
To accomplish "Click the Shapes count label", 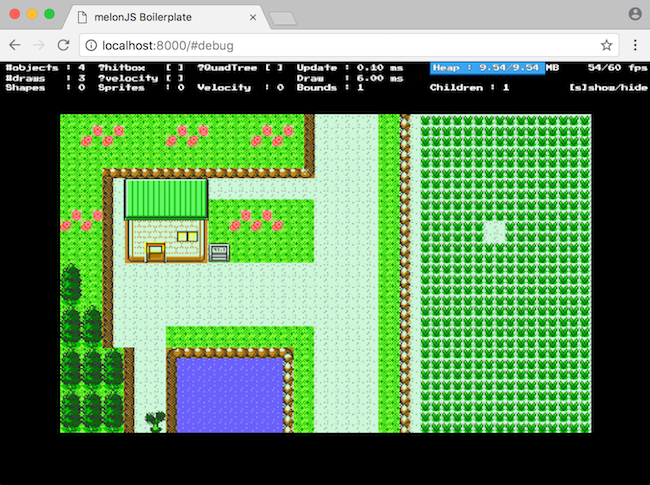I will click(45, 87).
